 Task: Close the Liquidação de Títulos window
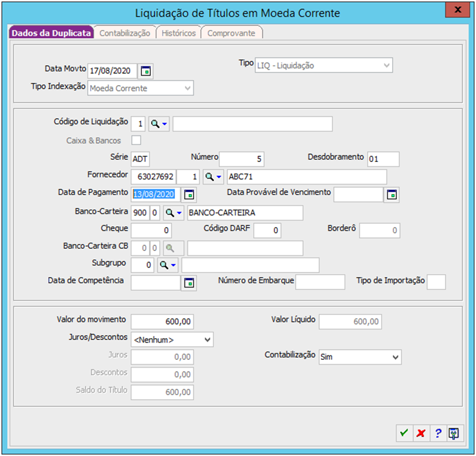pyautogui.click(x=457, y=10)
